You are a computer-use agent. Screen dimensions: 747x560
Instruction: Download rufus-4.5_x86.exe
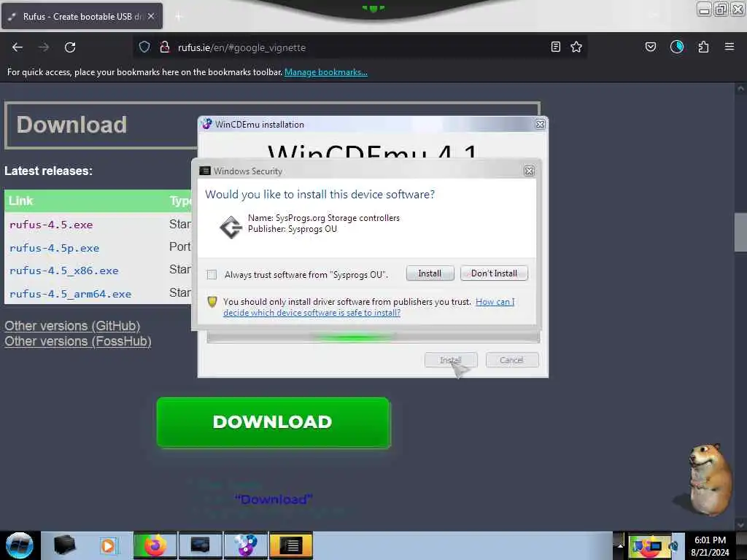pos(64,271)
